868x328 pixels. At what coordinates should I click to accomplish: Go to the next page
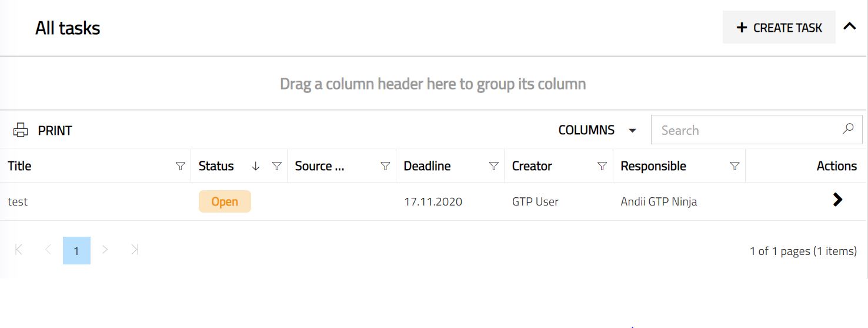coord(105,250)
